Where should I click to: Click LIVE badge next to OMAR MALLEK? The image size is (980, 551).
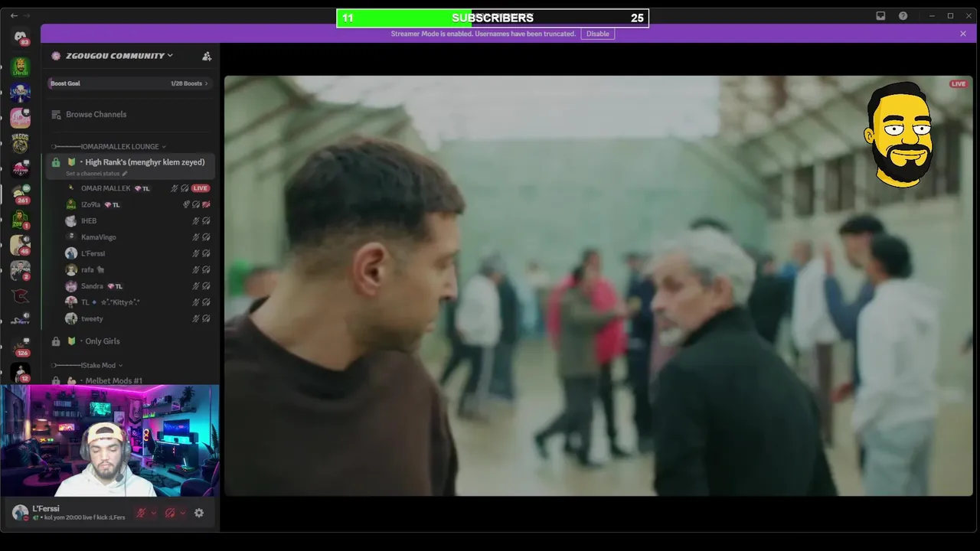coord(200,188)
